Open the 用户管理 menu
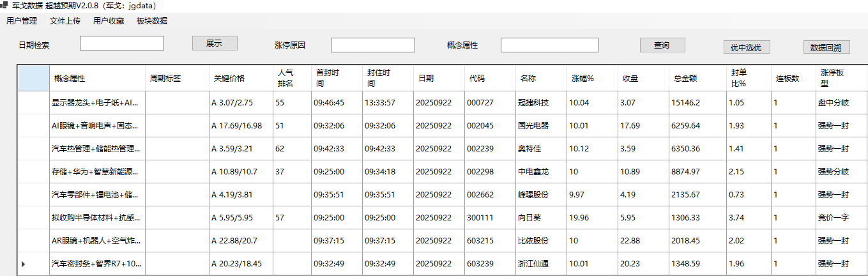Screen dimensions: 868x276 point(22,20)
